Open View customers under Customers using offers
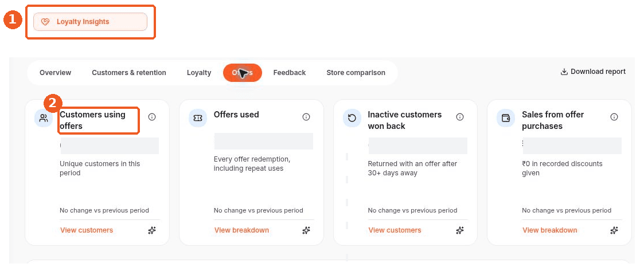This screenshot has width=644, height=275. (87, 230)
